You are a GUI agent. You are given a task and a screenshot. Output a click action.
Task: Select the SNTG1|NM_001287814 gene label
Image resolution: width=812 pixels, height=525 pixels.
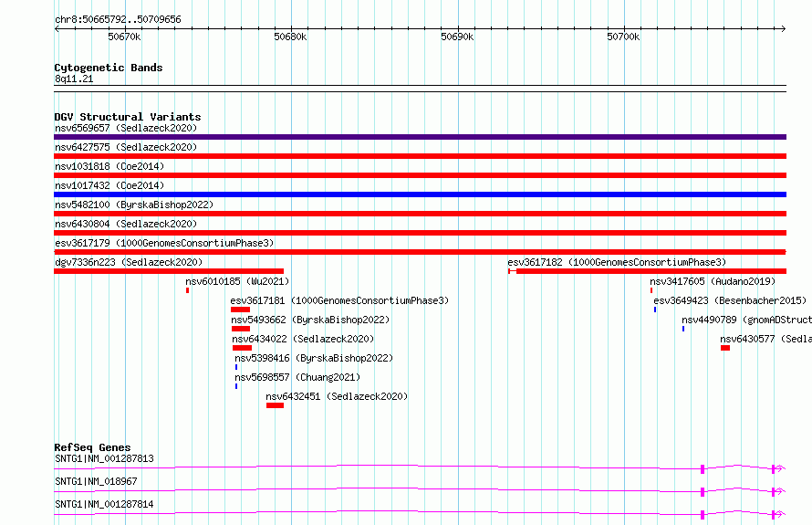(104, 504)
